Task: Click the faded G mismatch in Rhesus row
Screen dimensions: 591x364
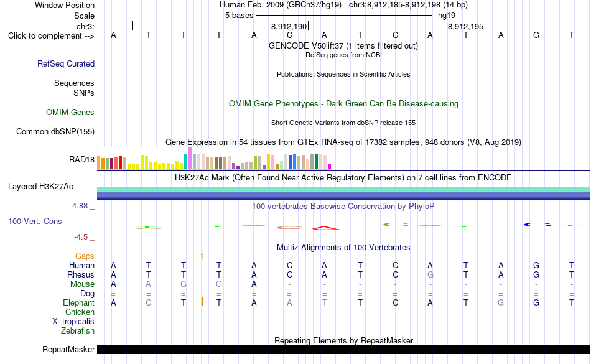Action: (430, 274)
